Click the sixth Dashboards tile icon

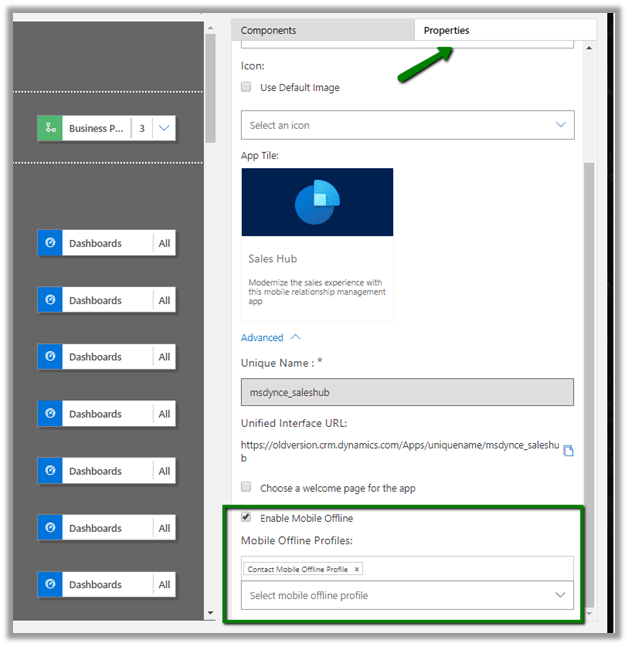(x=50, y=528)
